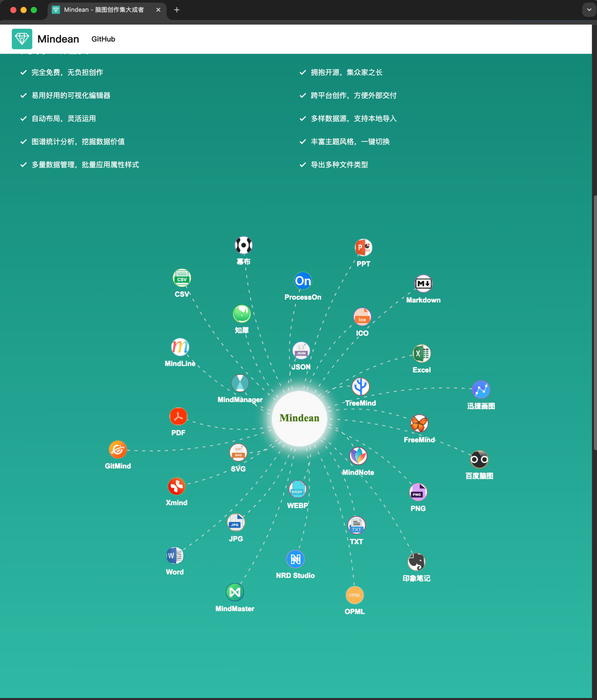Screen dimensions: 597x700
Task: Click the PPT PowerPoint icon
Action: [363, 247]
